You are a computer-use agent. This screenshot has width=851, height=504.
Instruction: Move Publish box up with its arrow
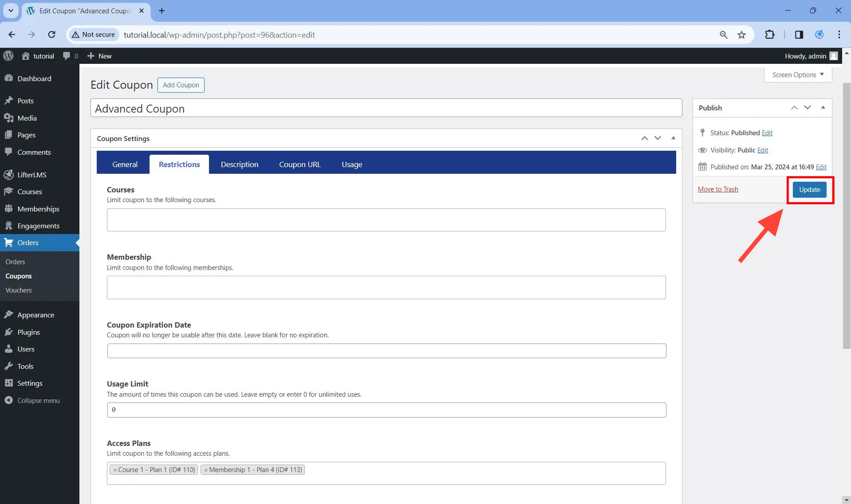(794, 108)
